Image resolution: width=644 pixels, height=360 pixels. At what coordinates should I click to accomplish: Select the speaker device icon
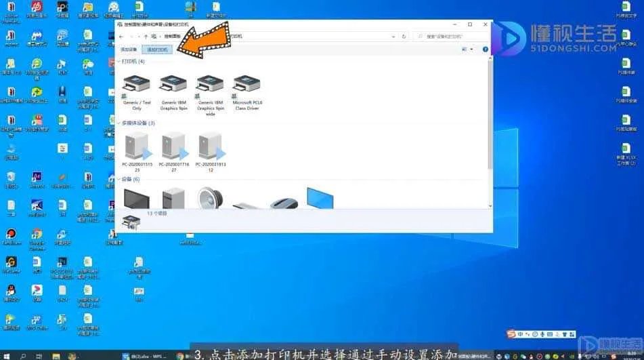pos(210,198)
